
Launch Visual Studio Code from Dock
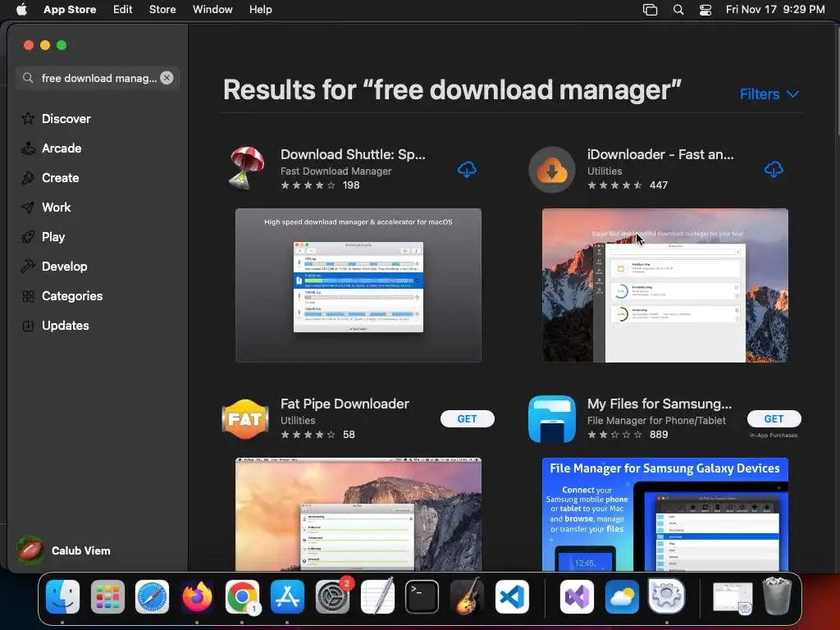tap(512, 596)
